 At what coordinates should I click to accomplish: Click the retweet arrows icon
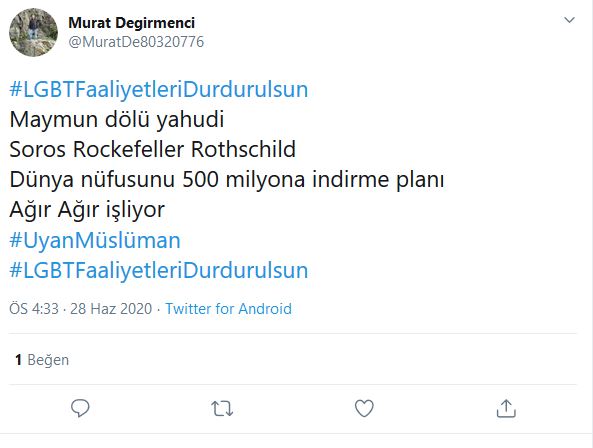tap(222, 409)
